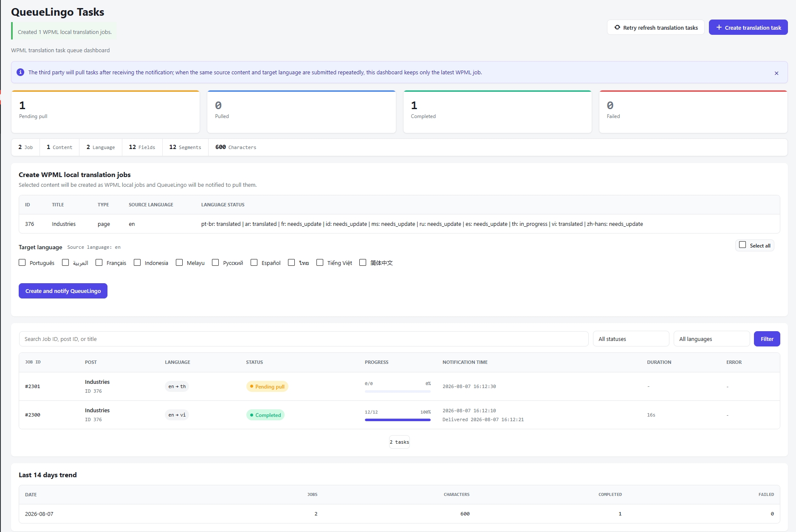
Task: Click the Industries title in content row 376
Action: coord(64,224)
